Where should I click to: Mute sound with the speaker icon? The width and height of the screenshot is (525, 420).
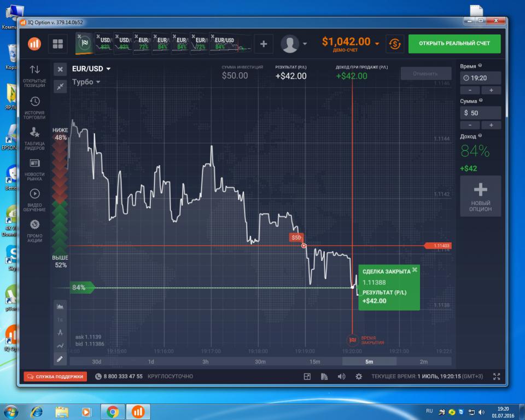341,376
